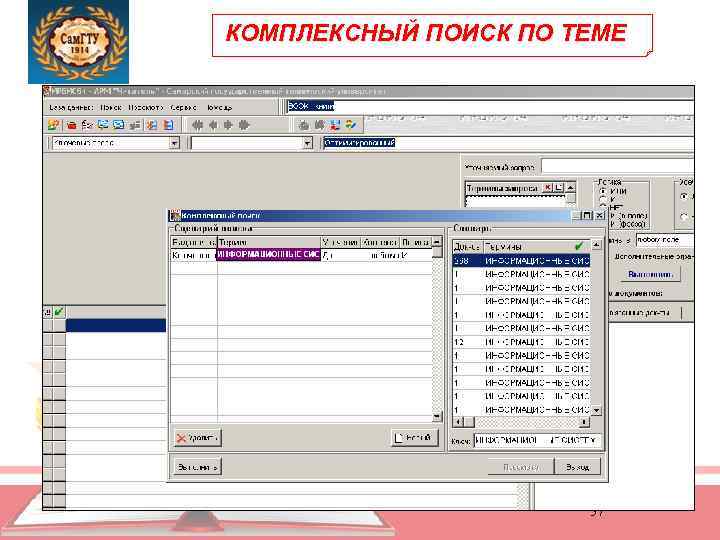720x540 pixels.
Task: Expand the search-type dropdown on the left
Action: [174, 143]
